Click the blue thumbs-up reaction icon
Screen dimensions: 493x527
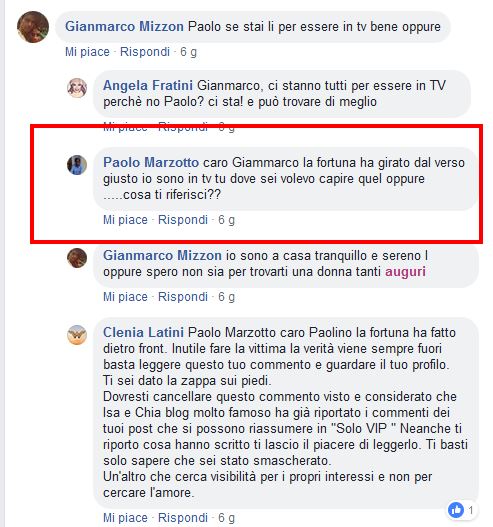click(x=456, y=510)
